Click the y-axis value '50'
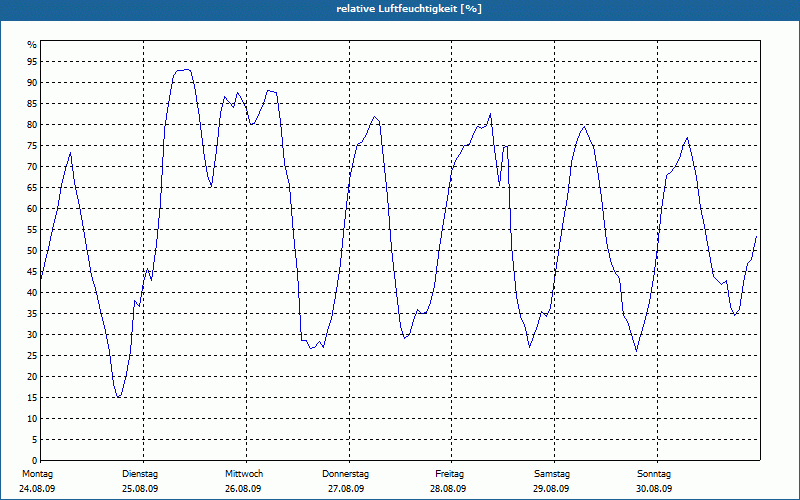 click(32, 251)
